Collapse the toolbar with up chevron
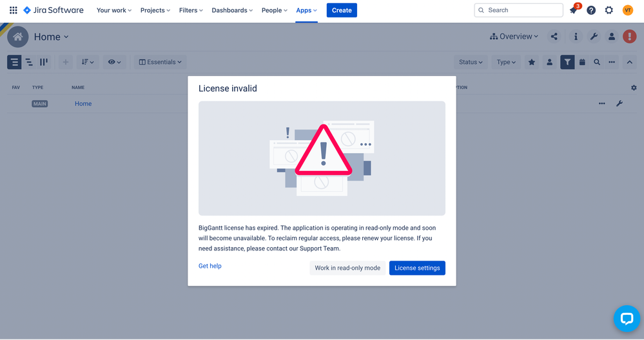 click(x=630, y=62)
